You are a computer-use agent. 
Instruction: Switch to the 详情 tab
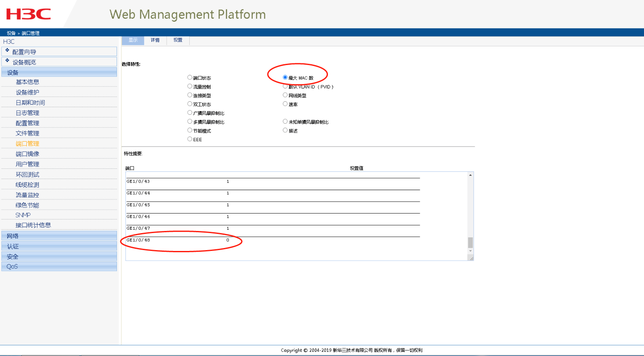155,40
